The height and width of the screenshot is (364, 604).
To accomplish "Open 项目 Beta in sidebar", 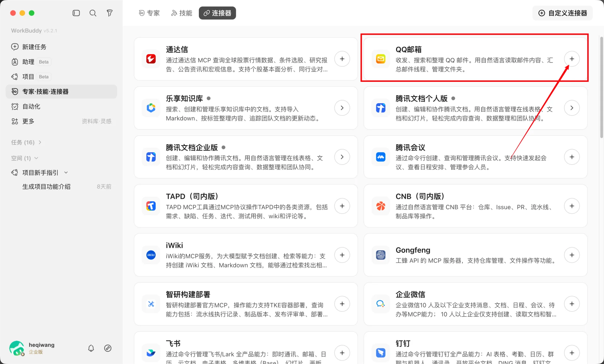I will 61,76.
